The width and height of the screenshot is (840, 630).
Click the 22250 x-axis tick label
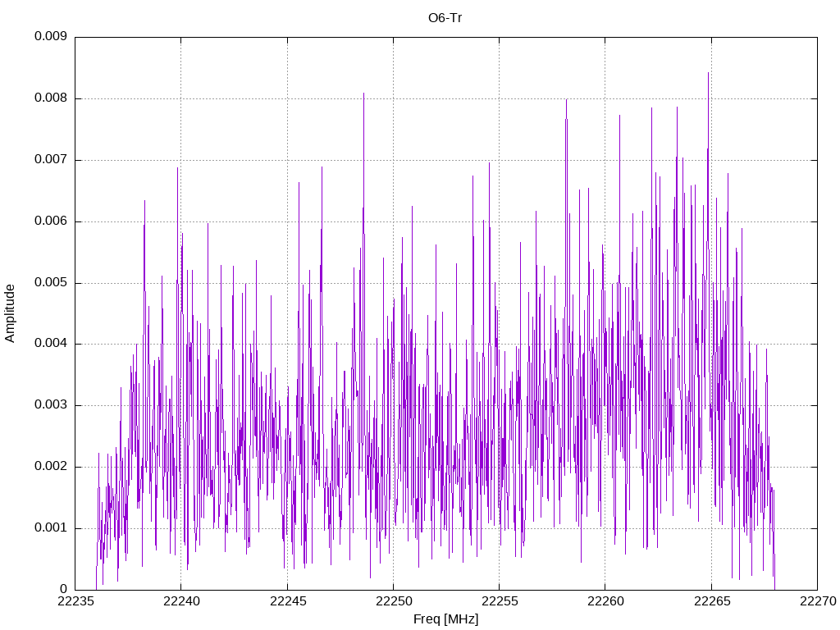[x=394, y=601]
